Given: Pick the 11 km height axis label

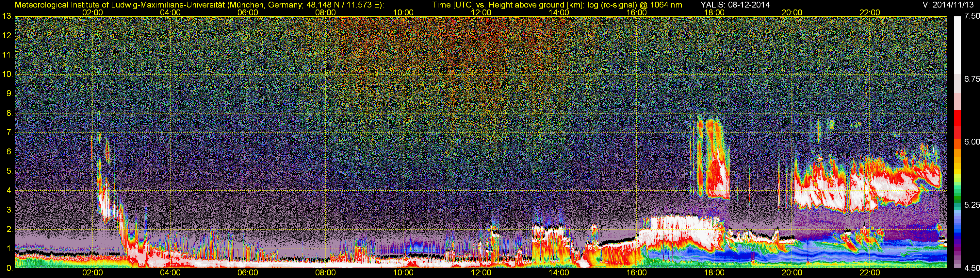Looking at the screenshot, I should click(x=7, y=55).
